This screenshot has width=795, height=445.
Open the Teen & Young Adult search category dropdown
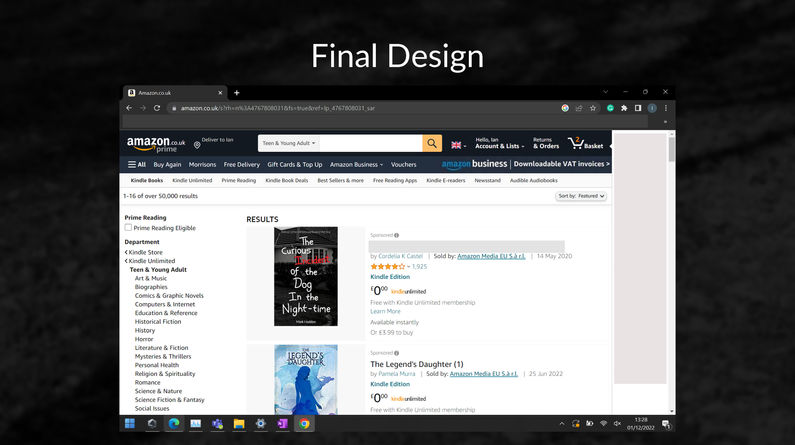289,143
